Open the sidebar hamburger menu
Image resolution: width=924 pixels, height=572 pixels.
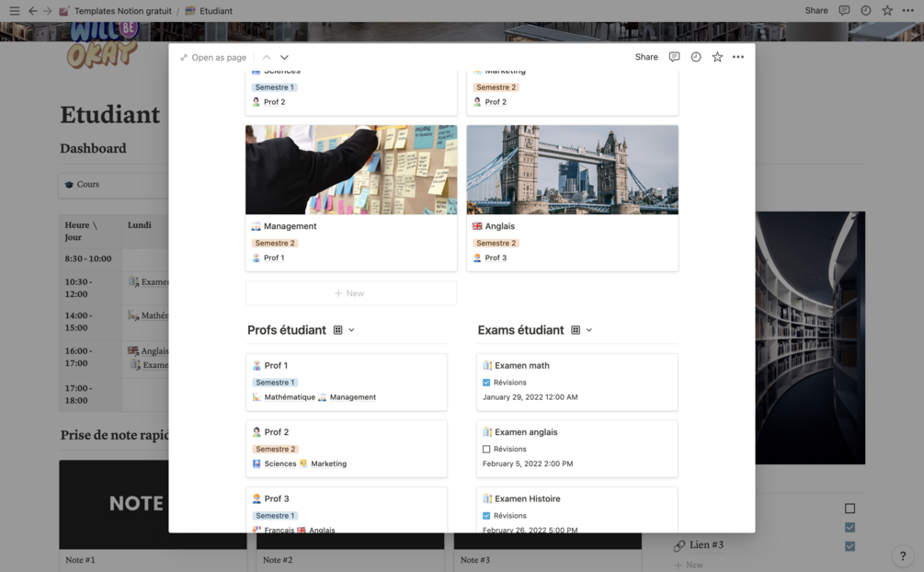point(14,11)
